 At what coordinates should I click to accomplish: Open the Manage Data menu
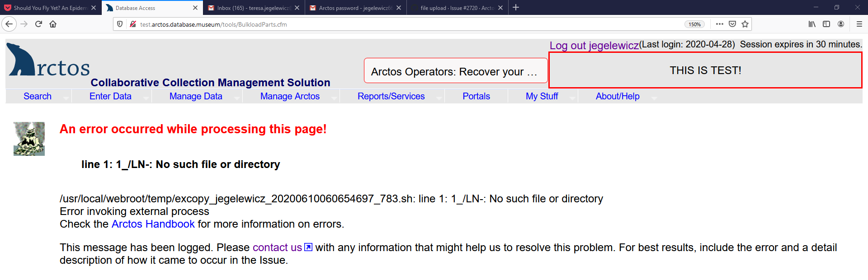196,96
